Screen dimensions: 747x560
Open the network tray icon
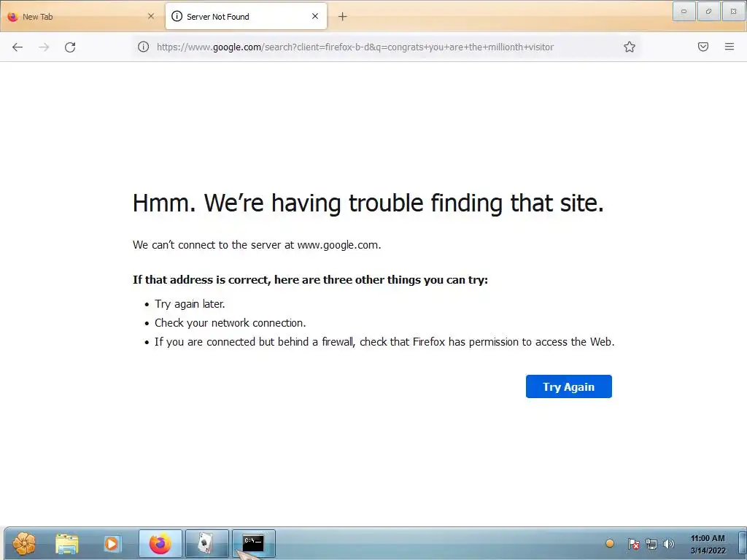[651, 543]
